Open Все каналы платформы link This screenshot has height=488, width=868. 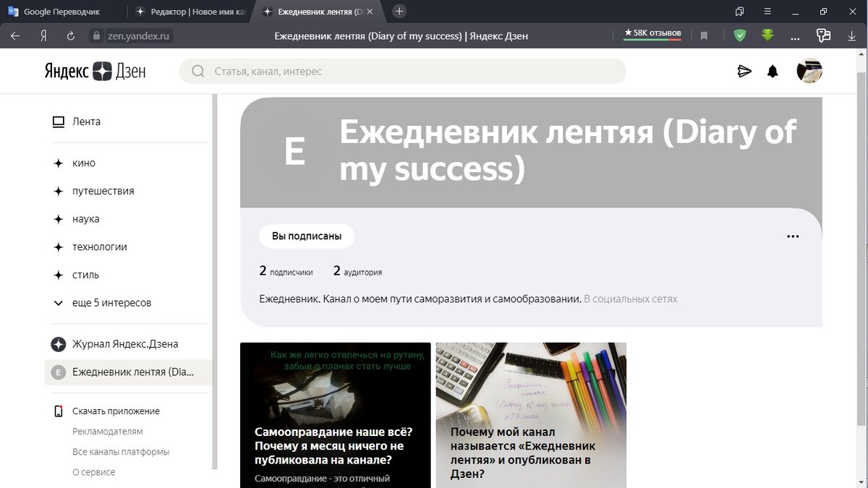coord(121,452)
